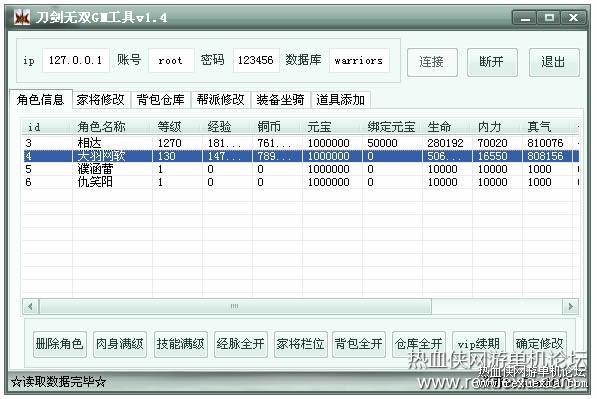Click the 连接 button

pyautogui.click(x=432, y=62)
